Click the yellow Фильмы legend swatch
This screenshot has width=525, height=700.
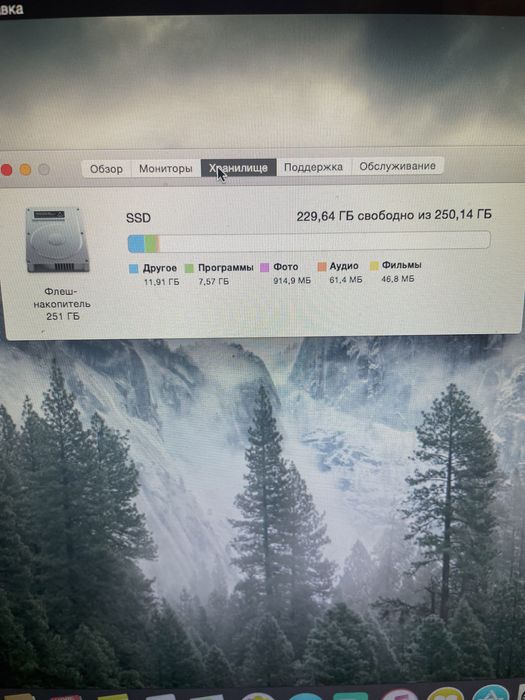coord(374,266)
